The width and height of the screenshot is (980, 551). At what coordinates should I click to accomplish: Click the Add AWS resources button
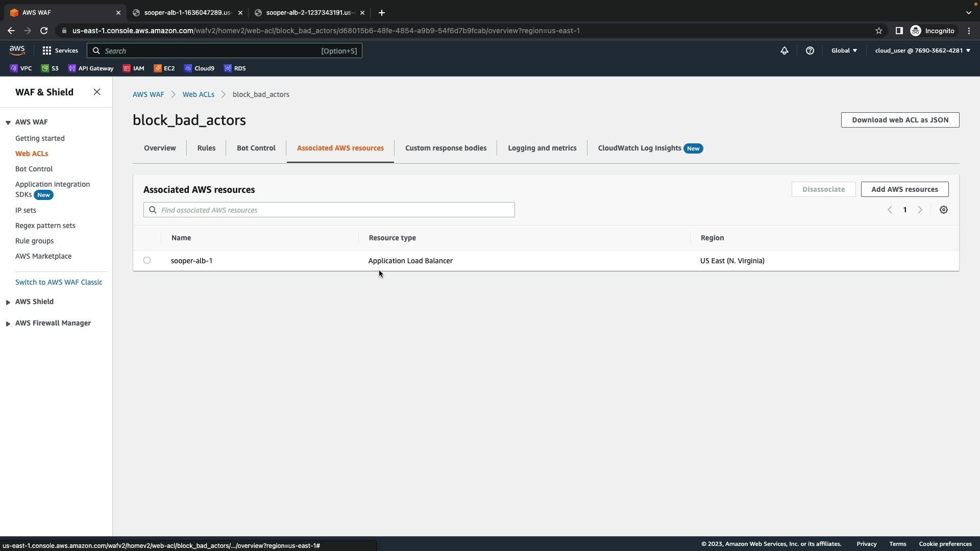pyautogui.click(x=904, y=189)
